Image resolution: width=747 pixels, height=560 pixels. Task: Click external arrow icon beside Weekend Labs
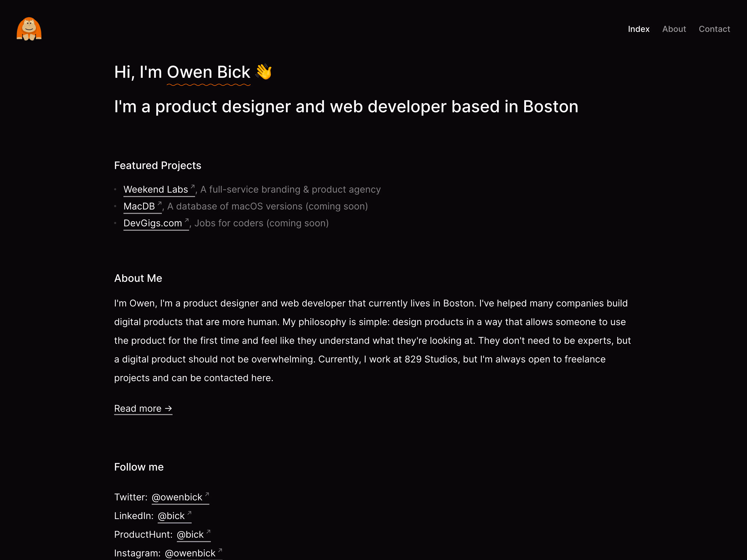coord(192,186)
